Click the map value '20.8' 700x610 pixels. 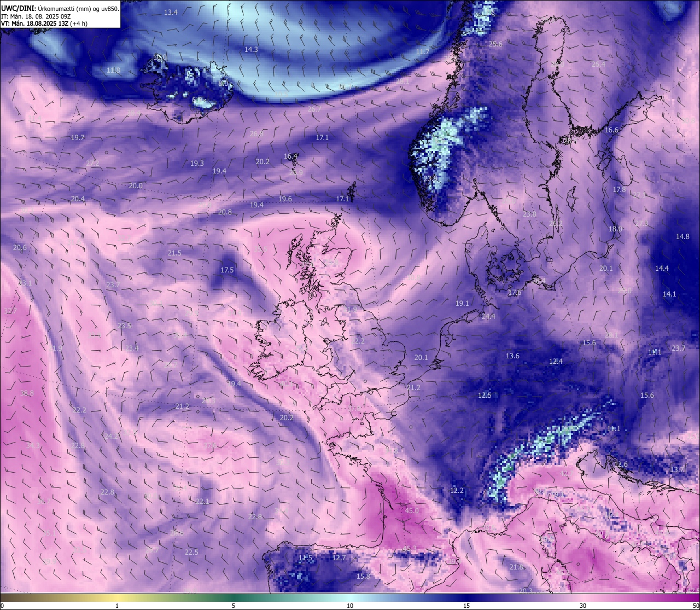[225, 212]
